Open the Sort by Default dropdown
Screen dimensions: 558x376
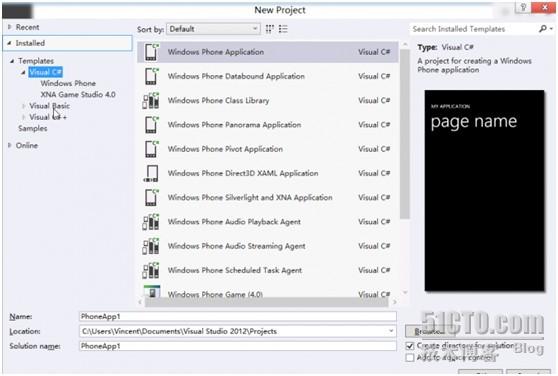[x=213, y=29]
